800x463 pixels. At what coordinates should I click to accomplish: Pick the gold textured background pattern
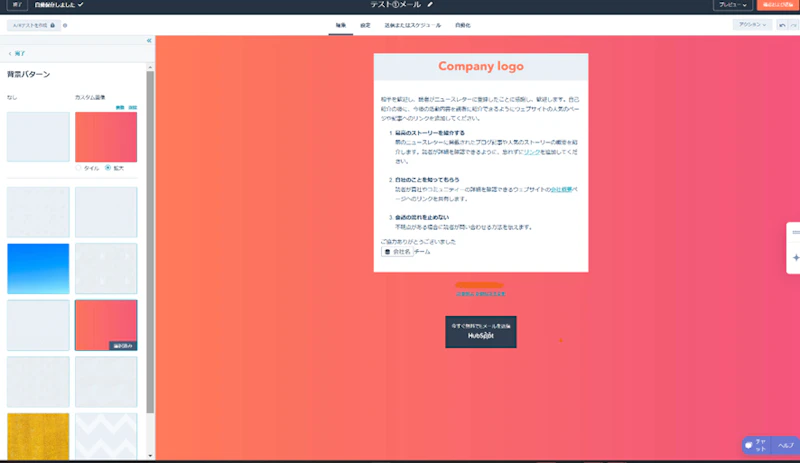click(38, 436)
